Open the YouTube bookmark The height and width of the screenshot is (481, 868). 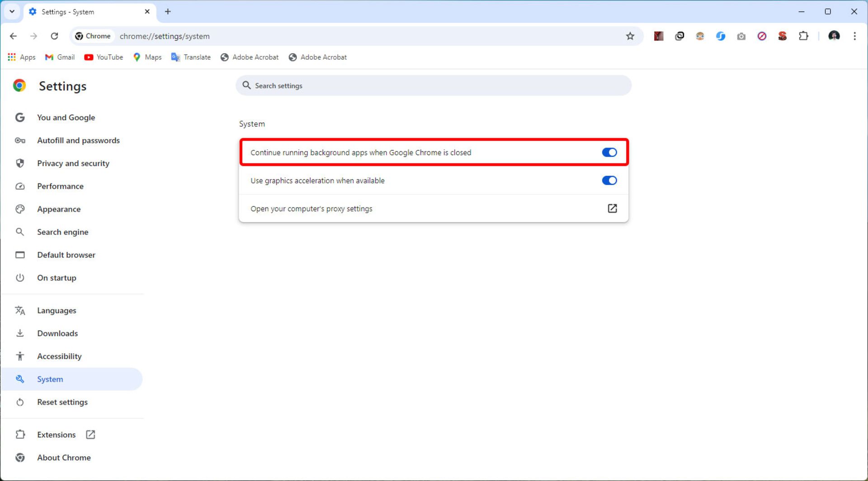tap(104, 57)
